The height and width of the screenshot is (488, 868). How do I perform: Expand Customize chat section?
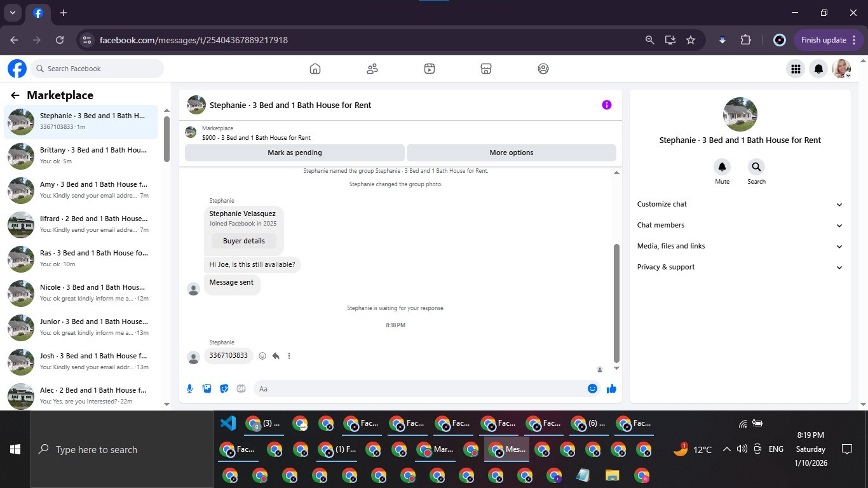point(740,204)
